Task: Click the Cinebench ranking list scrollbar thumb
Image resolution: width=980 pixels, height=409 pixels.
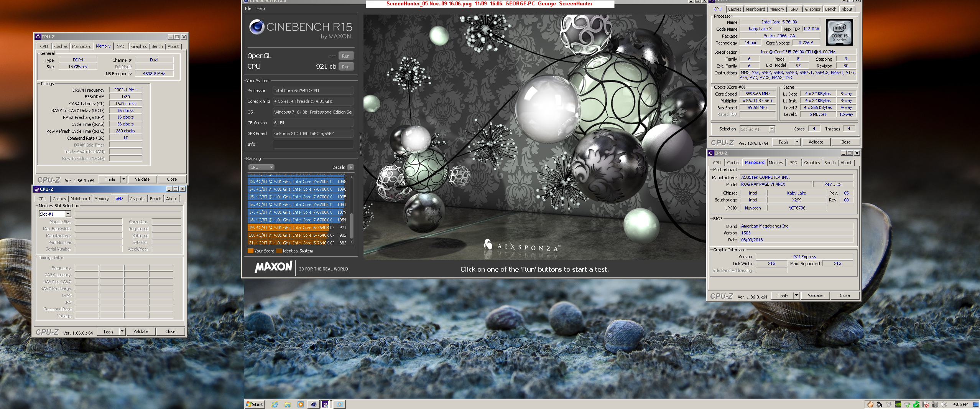Action: point(351,226)
